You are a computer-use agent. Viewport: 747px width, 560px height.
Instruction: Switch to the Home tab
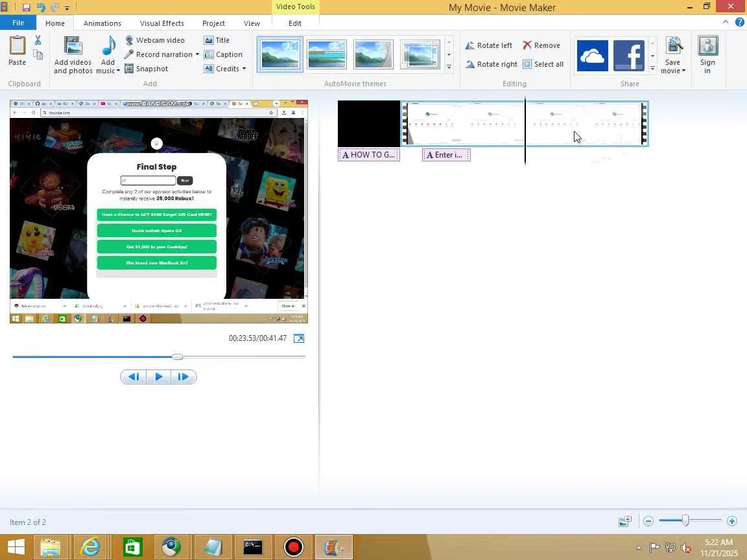pos(54,23)
